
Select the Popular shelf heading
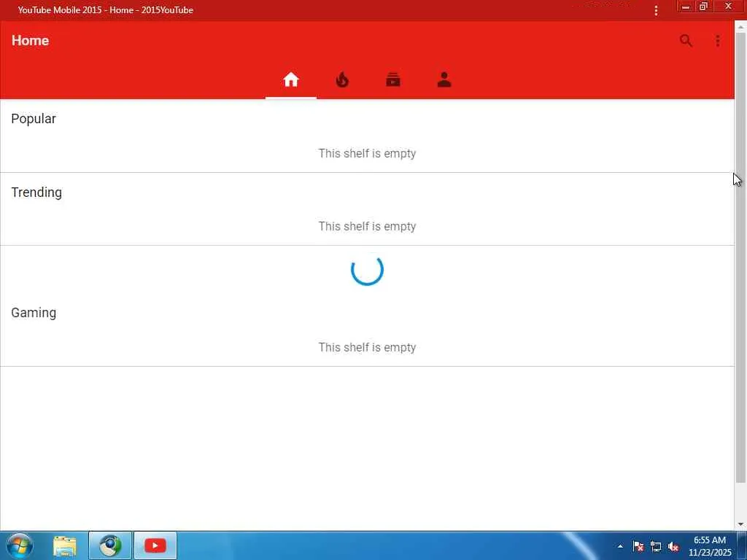(x=34, y=119)
